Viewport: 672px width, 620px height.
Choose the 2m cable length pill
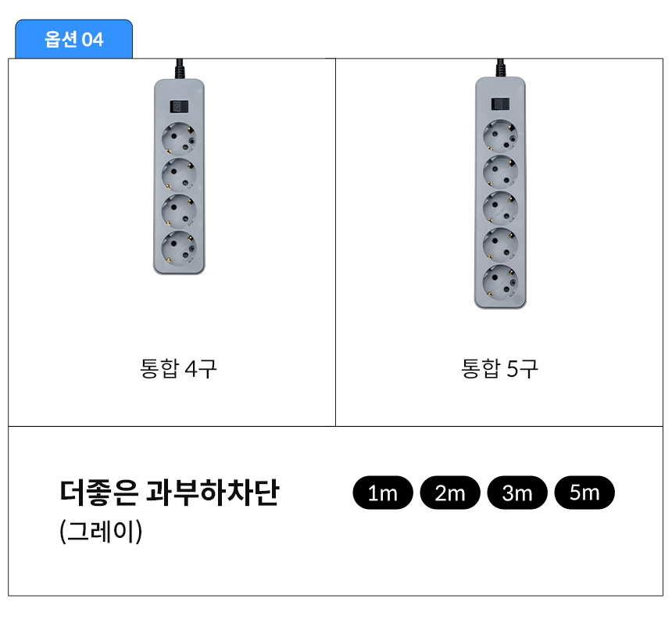(x=450, y=493)
